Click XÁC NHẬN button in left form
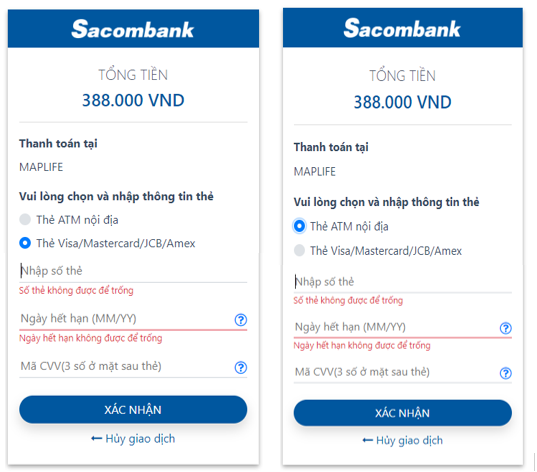 click(x=133, y=410)
